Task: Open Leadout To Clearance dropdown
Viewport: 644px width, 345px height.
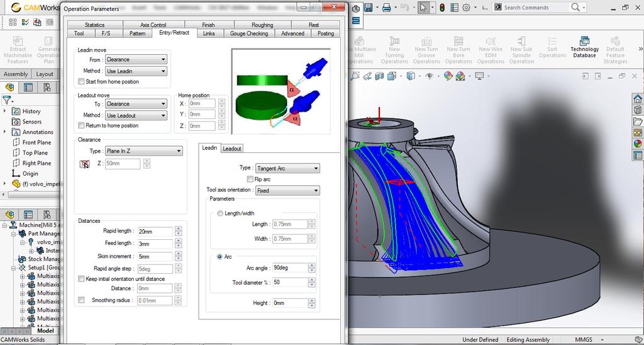Action: click(x=136, y=104)
